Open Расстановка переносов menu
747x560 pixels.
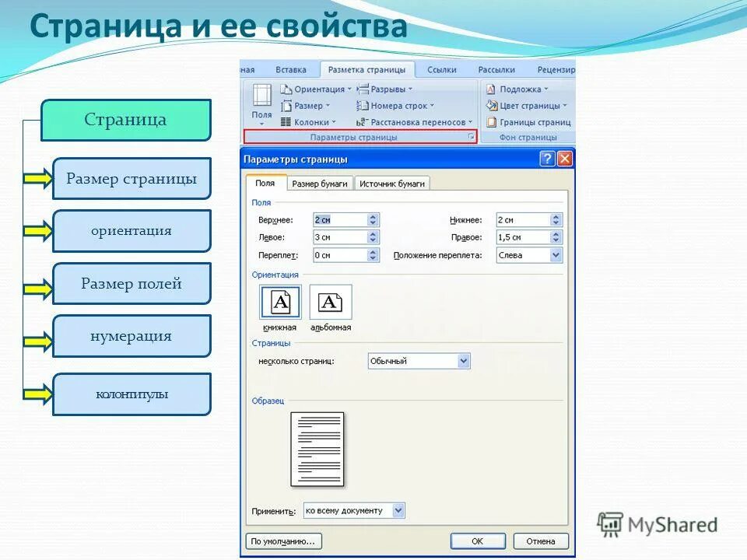pyautogui.click(x=415, y=122)
